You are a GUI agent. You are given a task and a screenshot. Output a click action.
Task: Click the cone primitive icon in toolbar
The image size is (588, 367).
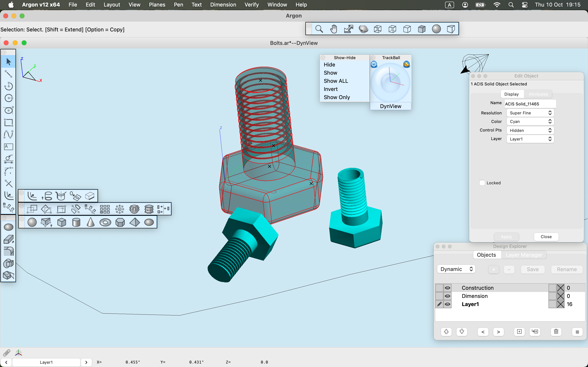coord(90,222)
